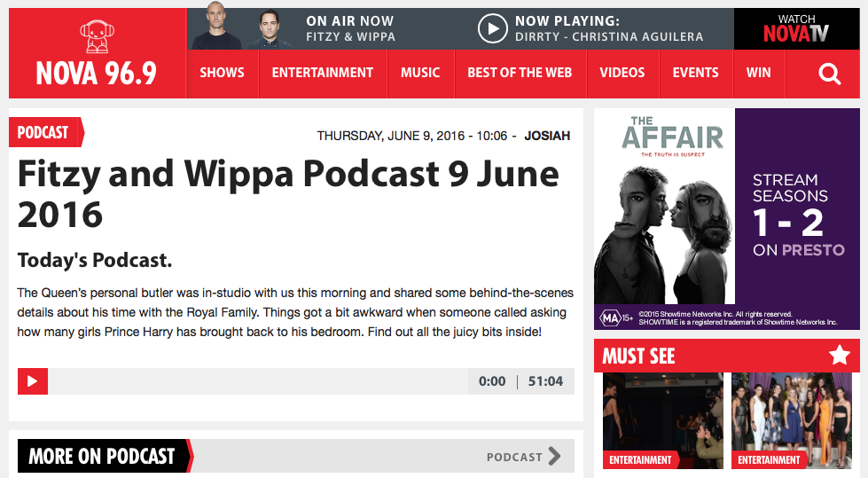Open the Entertainment menu
Image resolution: width=868 pixels, height=478 pixels.
coord(322,73)
